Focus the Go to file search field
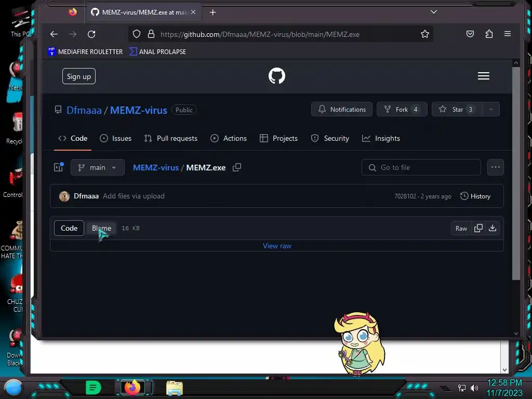 click(x=421, y=168)
